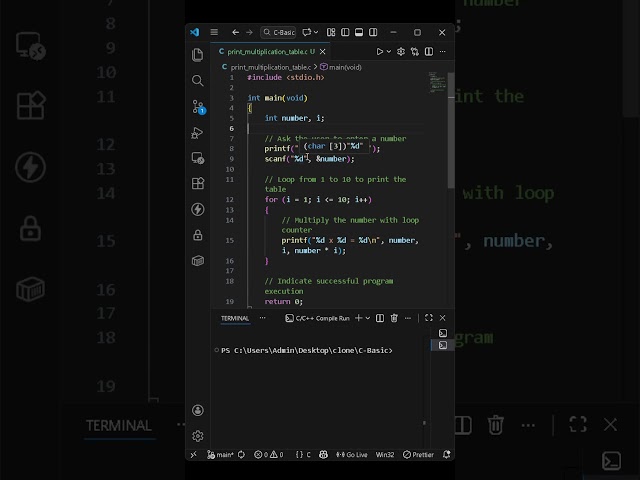Select the TERMINAL panel tab
Image resolution: width=640 pixels, height=480 pixels.
[235, 318]
